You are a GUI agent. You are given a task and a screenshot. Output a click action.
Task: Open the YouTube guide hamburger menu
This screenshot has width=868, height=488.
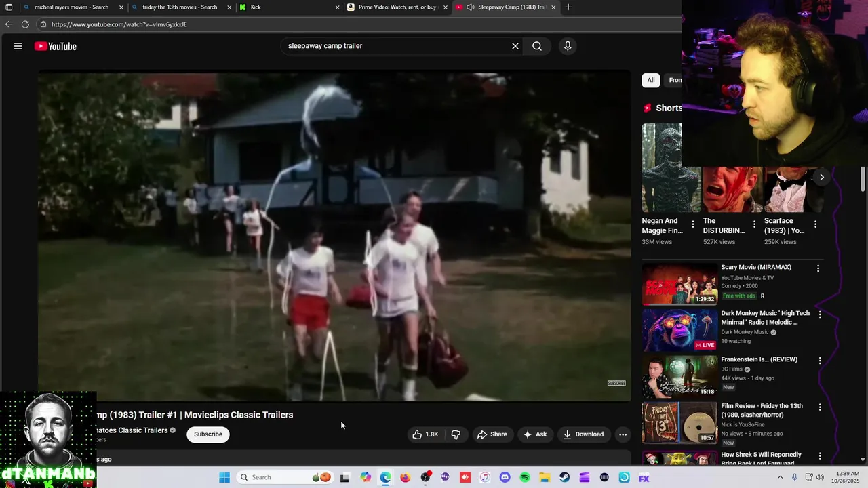(18, 46)
